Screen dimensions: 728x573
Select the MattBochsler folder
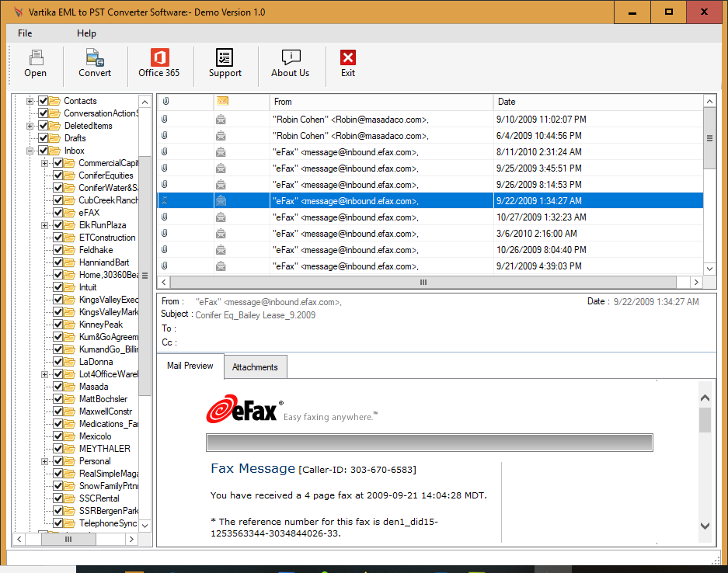tap(103, 399)
